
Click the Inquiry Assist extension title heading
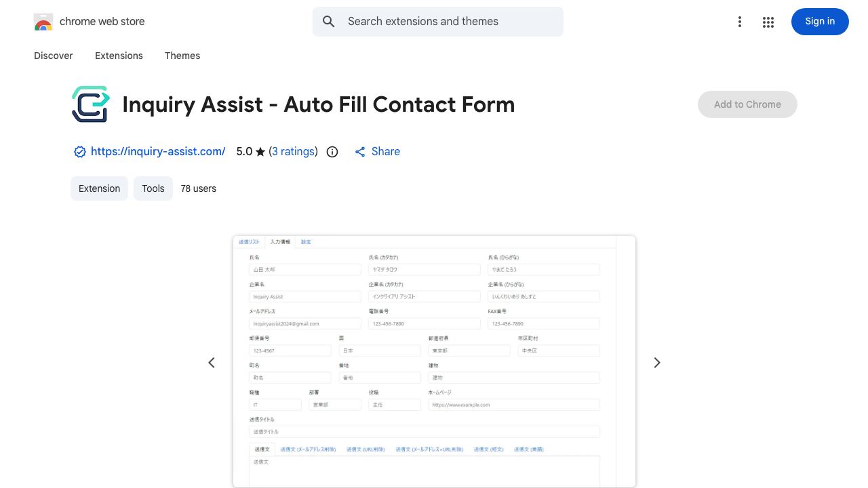319,104
